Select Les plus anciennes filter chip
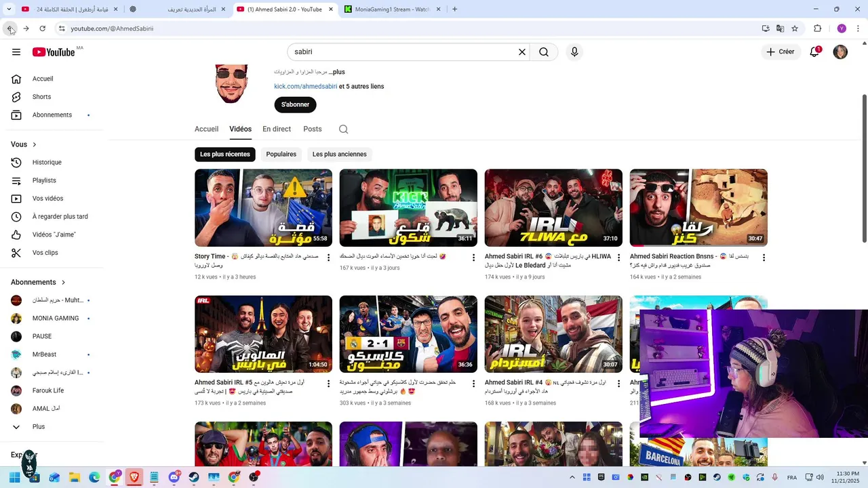 pos(340,155)
